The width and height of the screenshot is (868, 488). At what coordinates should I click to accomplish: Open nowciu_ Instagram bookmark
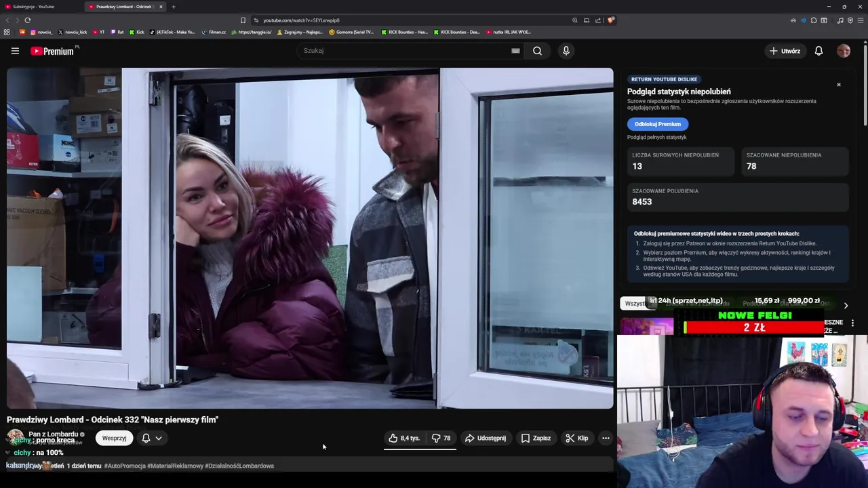pyautogui.click(x=41, y=32)
